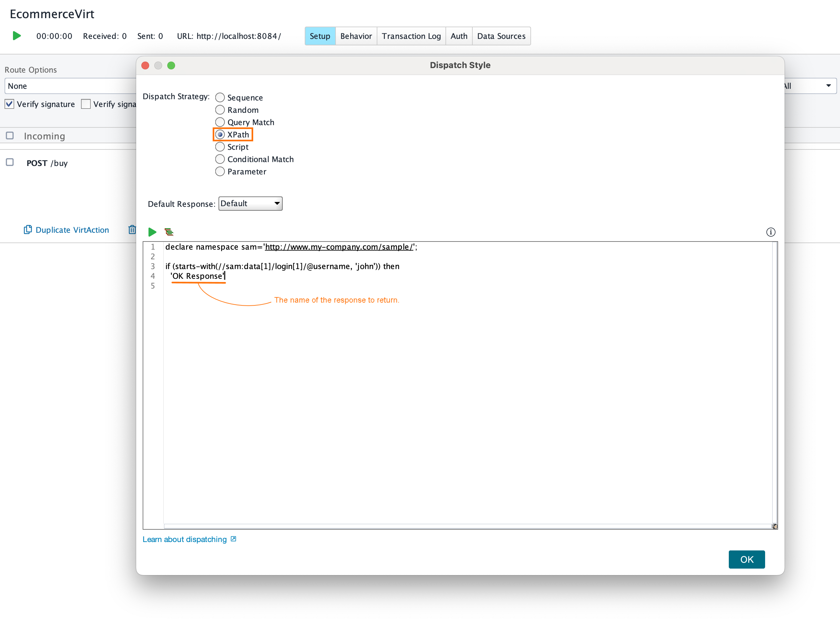Screen dimensions: 840x625
Task: Enable the Verify signature checkbox on the right
Action: pyautogui.click(x=86, y=104)
